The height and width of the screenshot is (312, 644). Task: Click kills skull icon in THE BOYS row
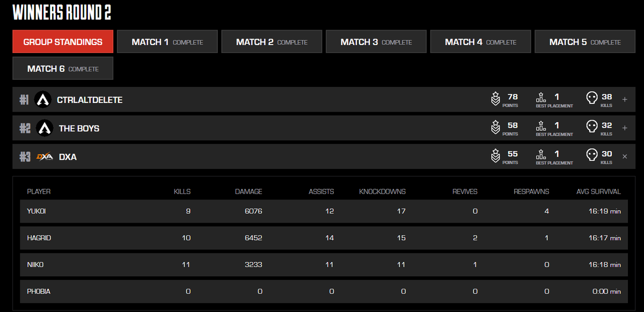coord(591,127)
